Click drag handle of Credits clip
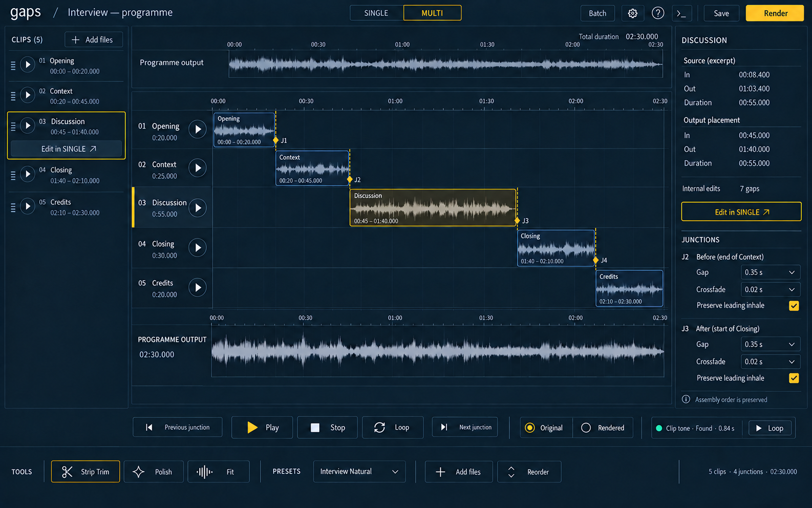 pos(13,207)
